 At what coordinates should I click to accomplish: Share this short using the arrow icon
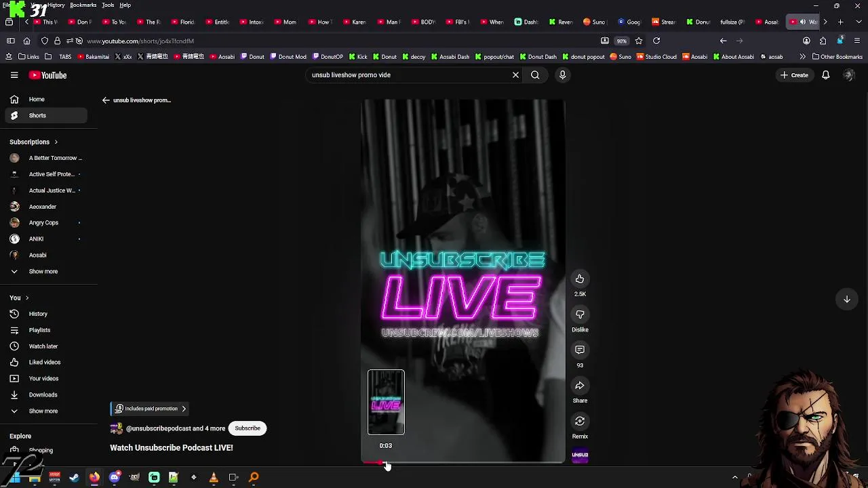[580, 386]
